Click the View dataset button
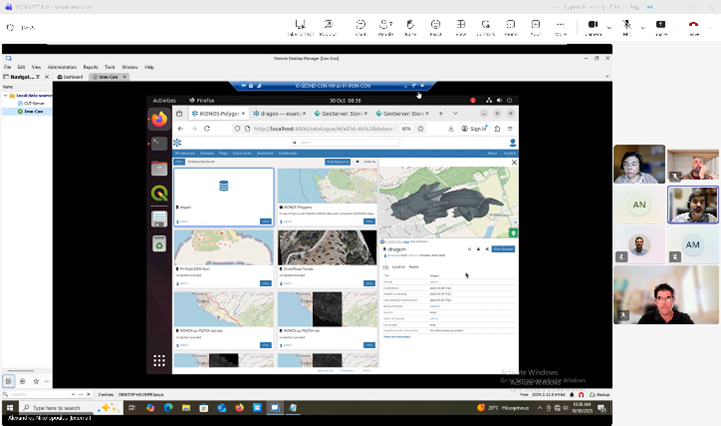Screen dimensions: 721x426 [503, 249]
